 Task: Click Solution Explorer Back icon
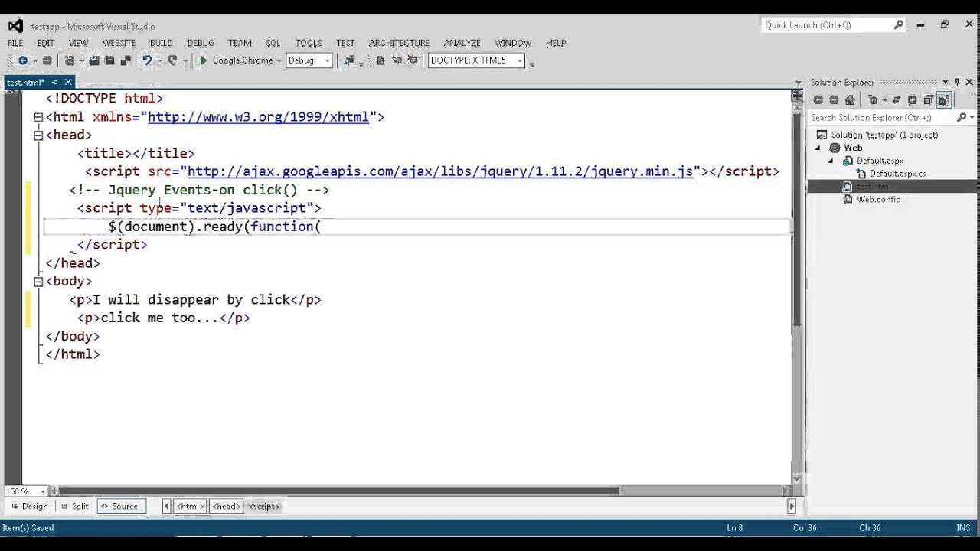tap(818, 99)
